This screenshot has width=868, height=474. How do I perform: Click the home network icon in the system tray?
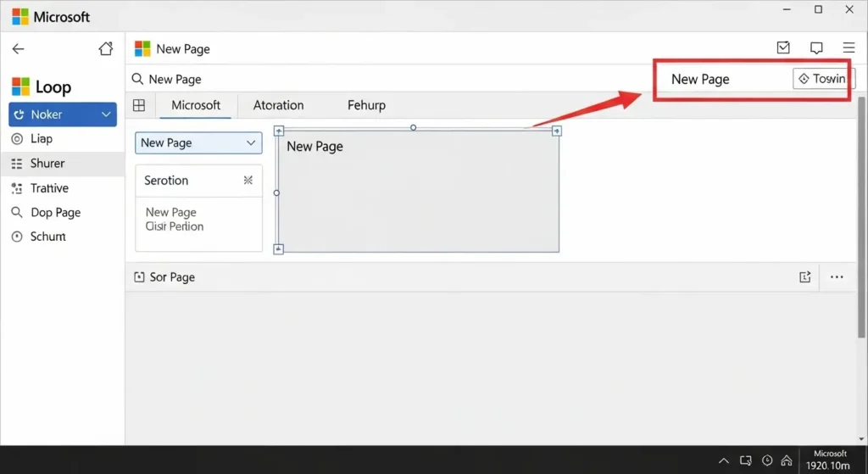click(x=787, y=460)
